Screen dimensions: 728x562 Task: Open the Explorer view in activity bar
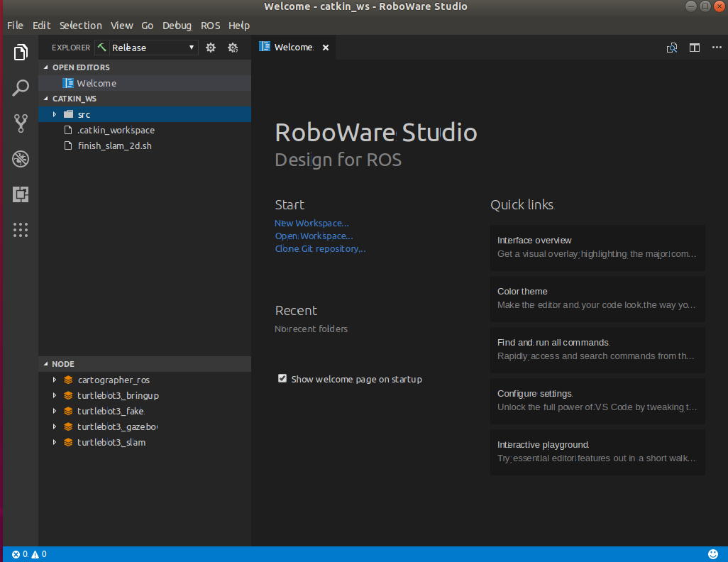(21, 52)
